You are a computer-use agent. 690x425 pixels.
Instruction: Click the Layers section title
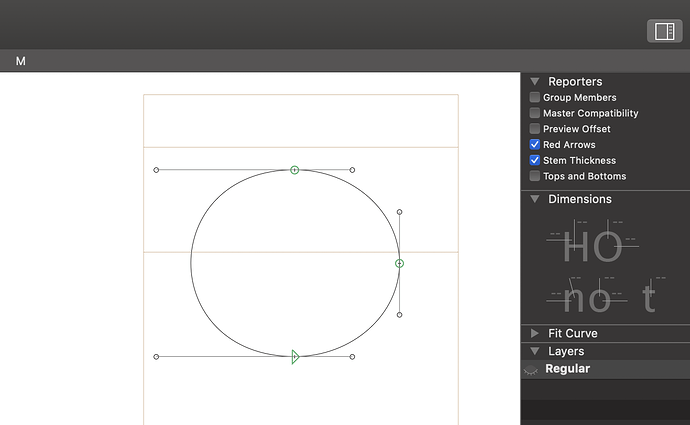[x=566, y=351]
